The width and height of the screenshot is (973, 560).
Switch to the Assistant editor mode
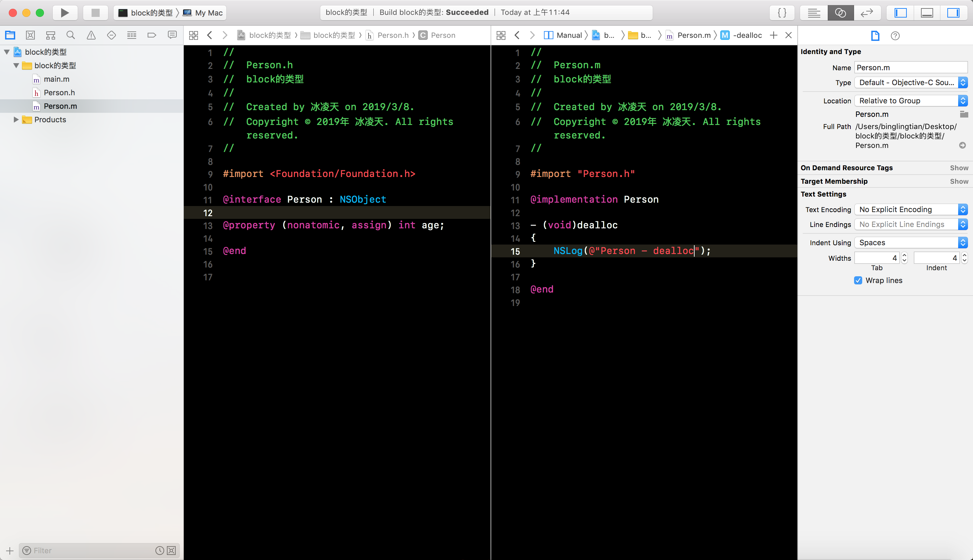click(x=840, y=13)
